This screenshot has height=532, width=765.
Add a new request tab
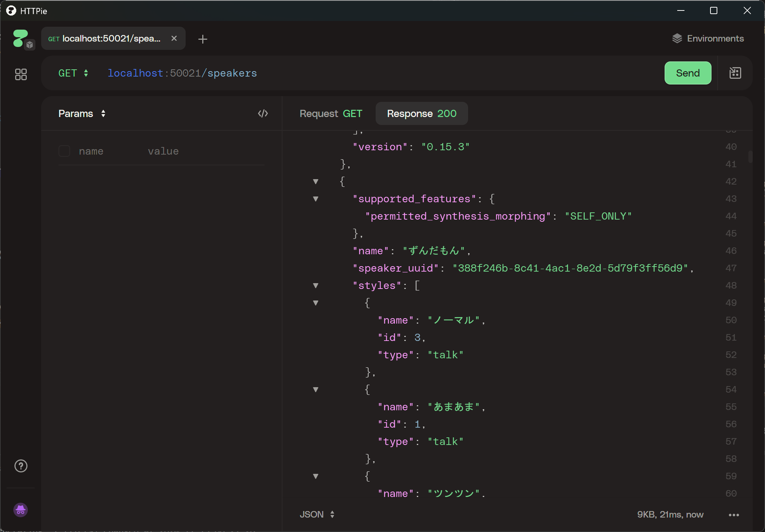pyautogui.click(x=203, y=39)
